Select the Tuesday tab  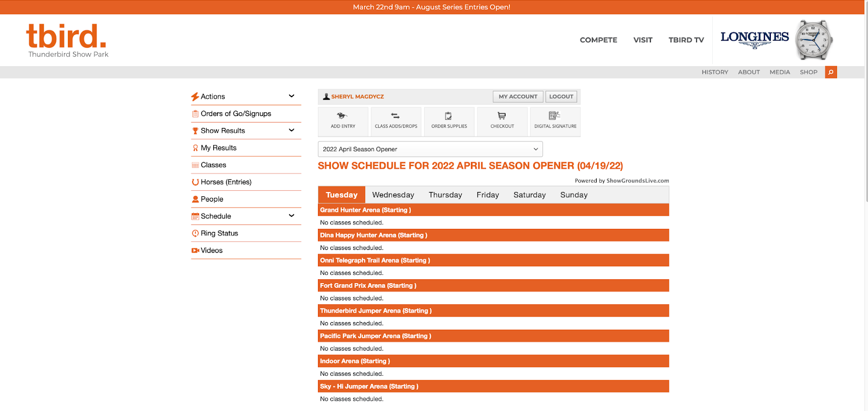(342, 195)
